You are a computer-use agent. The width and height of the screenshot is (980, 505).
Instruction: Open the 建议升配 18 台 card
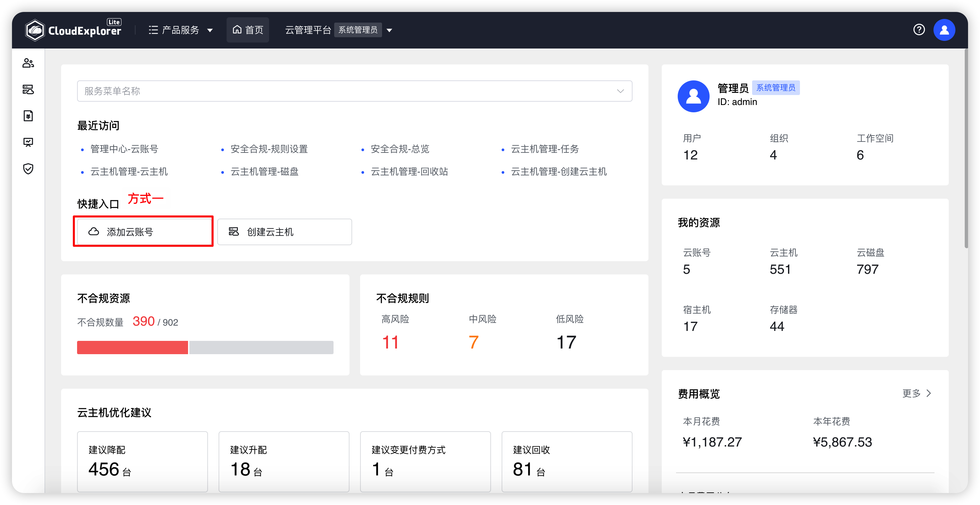(284, 461)
